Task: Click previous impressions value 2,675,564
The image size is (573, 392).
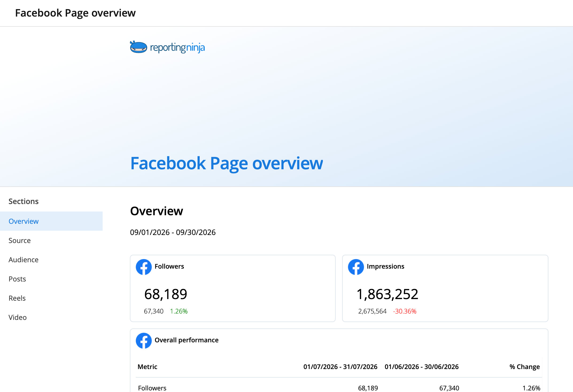Action: [x=372, y=311]
